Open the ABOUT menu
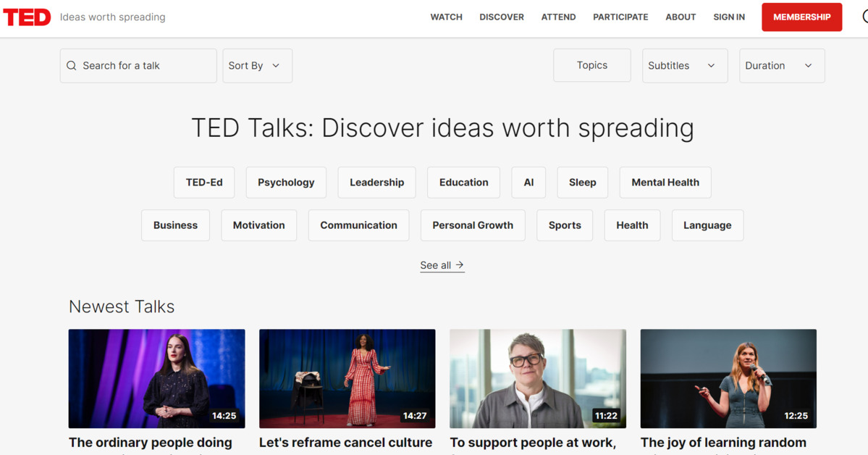 point(681,17)
